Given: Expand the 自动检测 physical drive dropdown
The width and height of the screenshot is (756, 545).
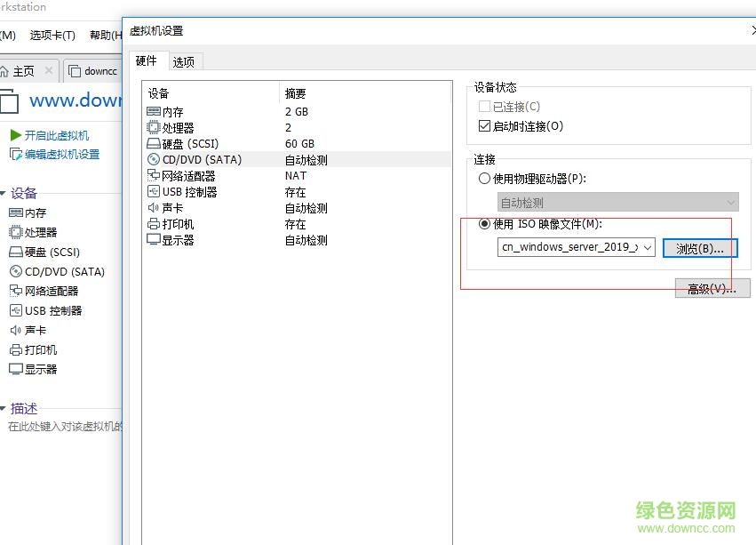Looking at the screenshot, I should coord(728,203).
